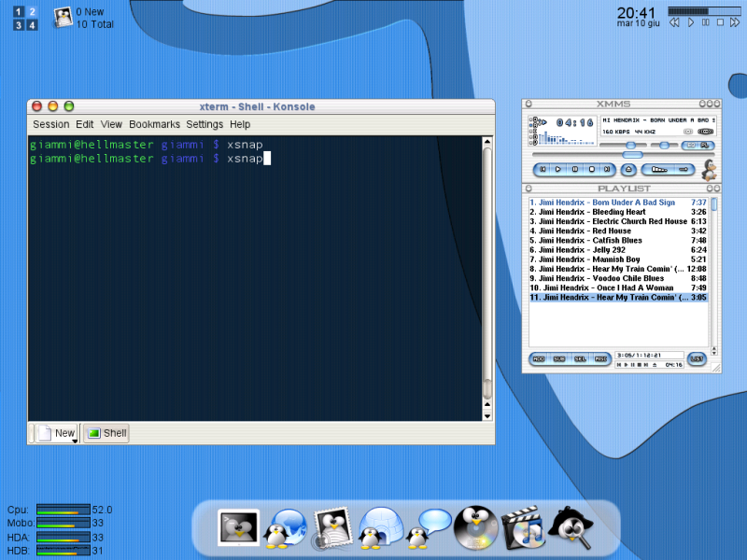Open Edit menu in Konsole
Viewport: 747px width, 560px height.
pyautogui.click(x=84, y=124)
